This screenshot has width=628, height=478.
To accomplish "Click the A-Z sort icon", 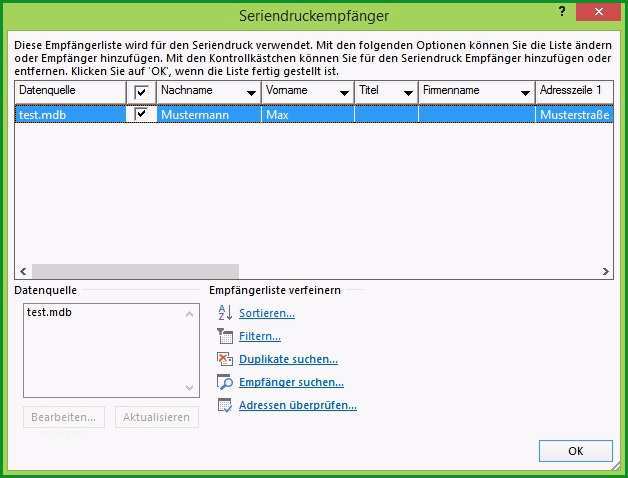I will click(x=225, y=313).
